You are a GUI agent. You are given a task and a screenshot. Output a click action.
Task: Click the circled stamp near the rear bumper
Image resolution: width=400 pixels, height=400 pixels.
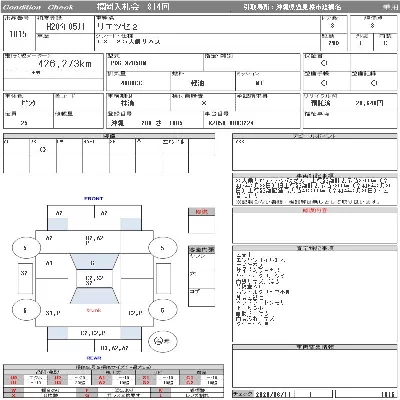pos(163,341)
